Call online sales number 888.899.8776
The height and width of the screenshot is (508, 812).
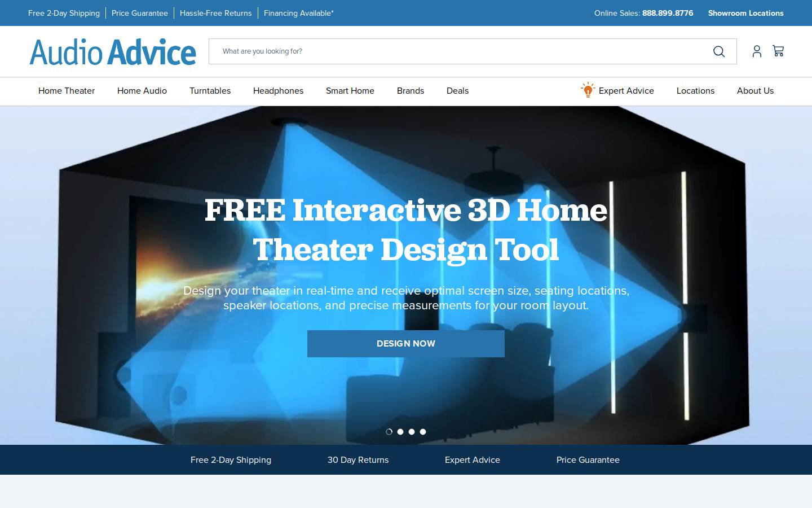(668, 13)
